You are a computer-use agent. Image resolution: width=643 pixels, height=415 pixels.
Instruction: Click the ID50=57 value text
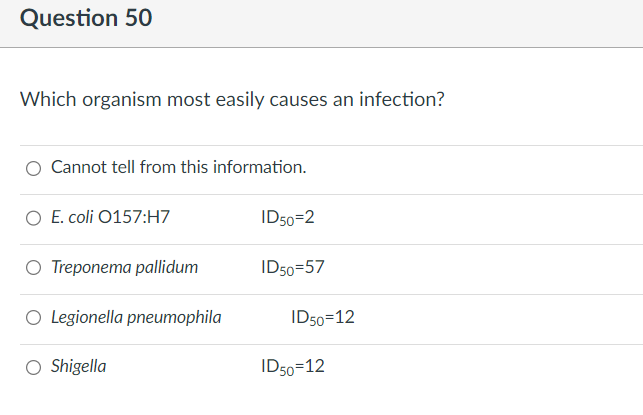(x=293, y=267)
